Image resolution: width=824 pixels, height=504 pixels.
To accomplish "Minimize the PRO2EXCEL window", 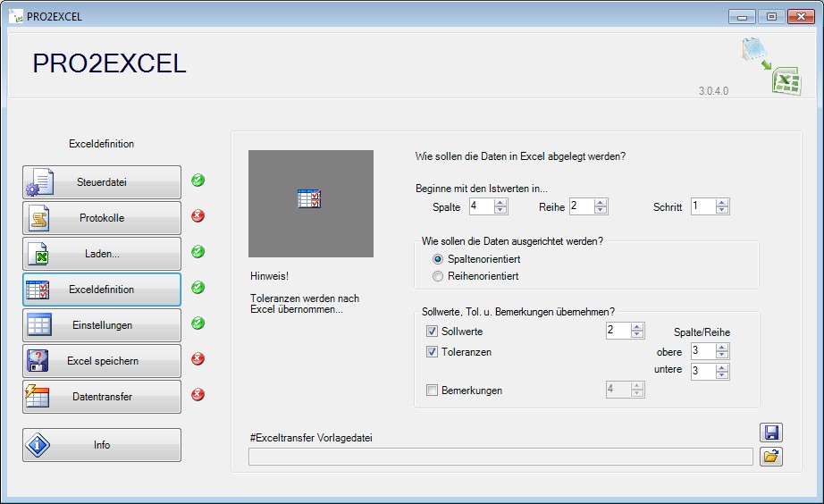I will pos(742,17).
